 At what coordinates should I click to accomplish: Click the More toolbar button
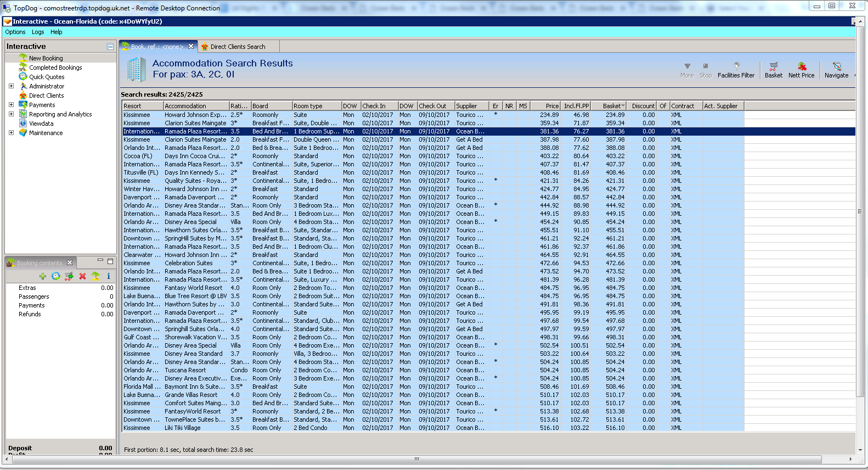coord(687,70)
